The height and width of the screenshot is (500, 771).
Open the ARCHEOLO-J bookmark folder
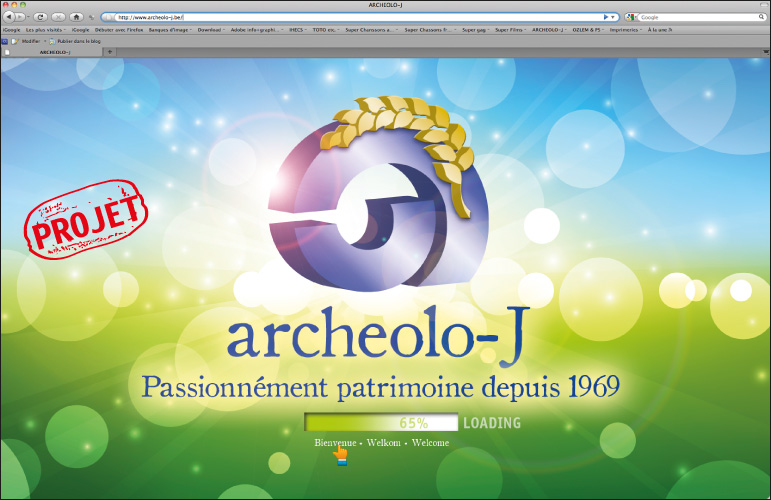(x=549, y=30)
